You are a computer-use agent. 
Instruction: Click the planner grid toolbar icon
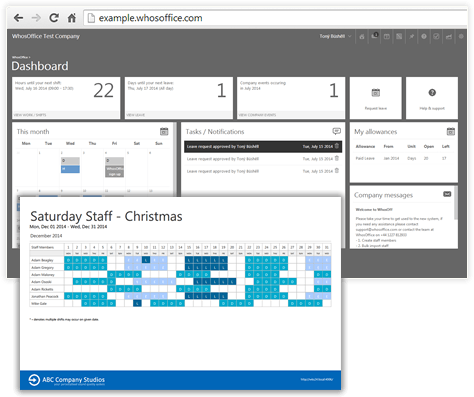(399, 36)
